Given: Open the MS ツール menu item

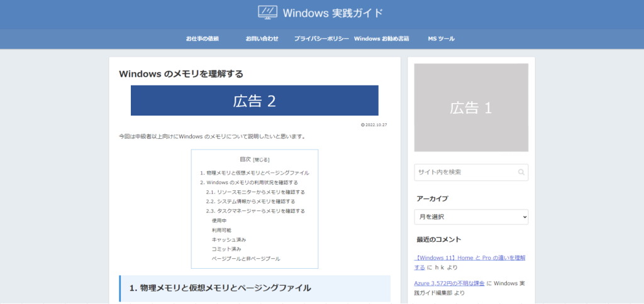Looking at the screenshot, I should click(x=441, y=38).
